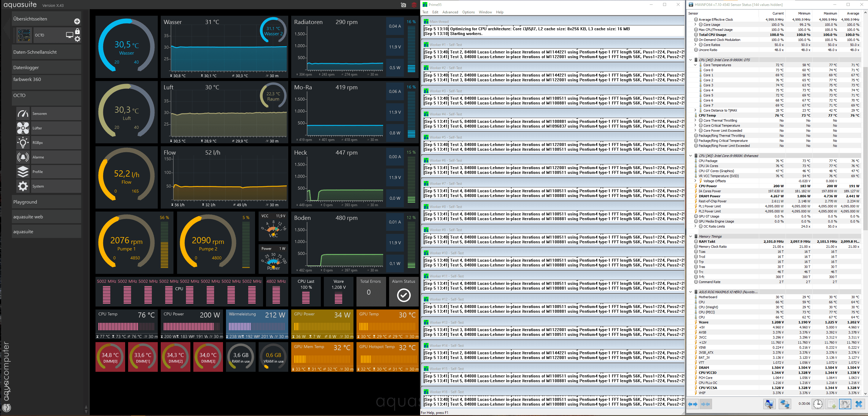Collapse Core Temperatures tree node

(x=695, y=65)
